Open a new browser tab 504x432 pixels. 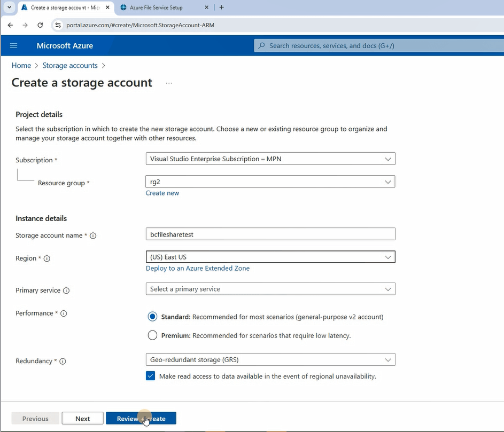pyautogui.click(x=222, y=7)
